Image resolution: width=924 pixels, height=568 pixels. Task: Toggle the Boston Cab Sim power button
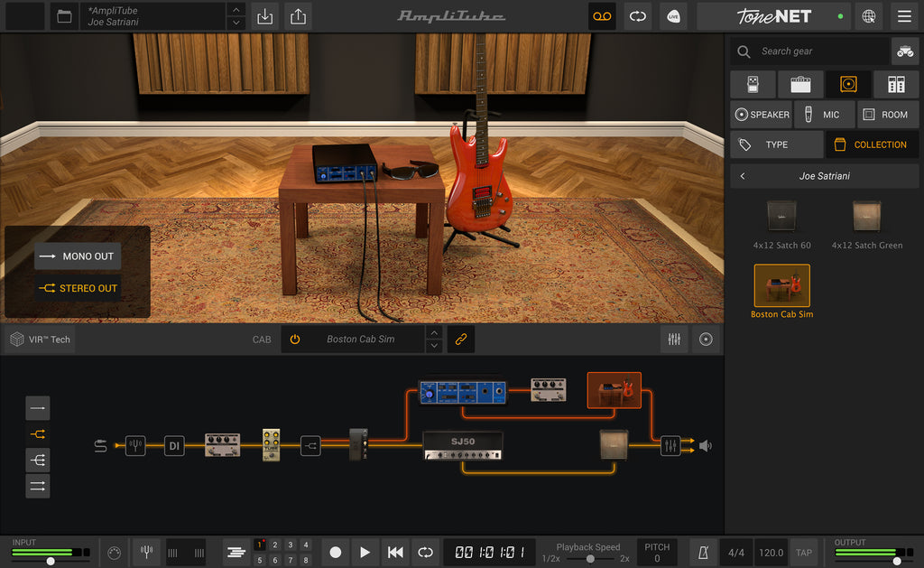295,340
